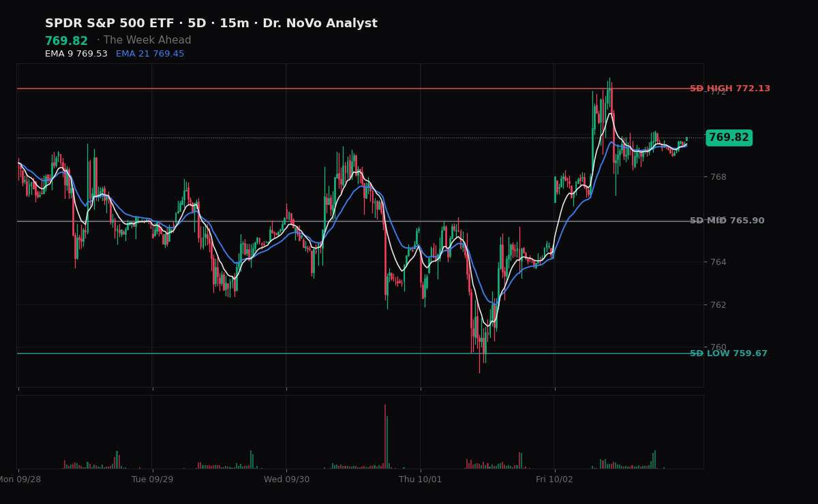Click the green 769.82 current price tag

(729, 138)
